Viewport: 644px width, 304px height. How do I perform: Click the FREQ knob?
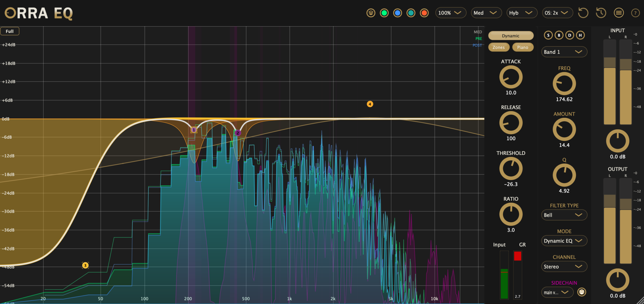[x=564, y=84]
